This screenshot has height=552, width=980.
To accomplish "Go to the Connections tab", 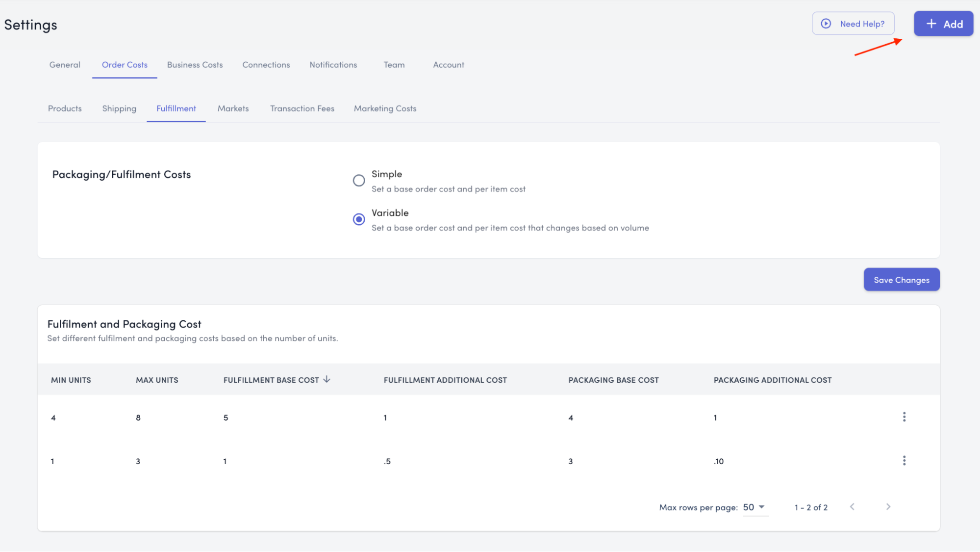I will [x=266, y=65].
